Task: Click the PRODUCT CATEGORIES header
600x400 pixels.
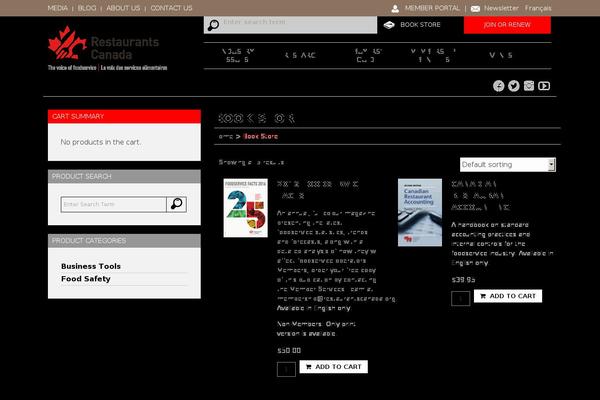Action: tap(124, 241)
